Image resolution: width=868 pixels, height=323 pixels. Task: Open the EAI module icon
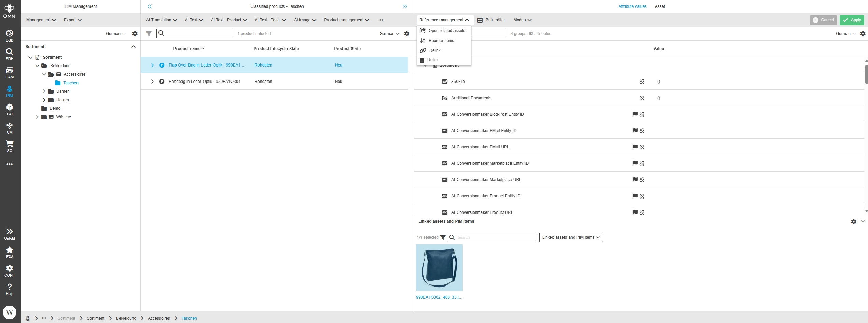(x=10, y=109)
